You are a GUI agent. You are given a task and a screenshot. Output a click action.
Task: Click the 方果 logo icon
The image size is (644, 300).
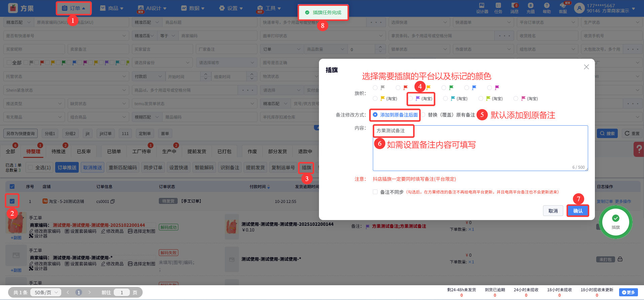pyautogui.click(x=13, y=8)
